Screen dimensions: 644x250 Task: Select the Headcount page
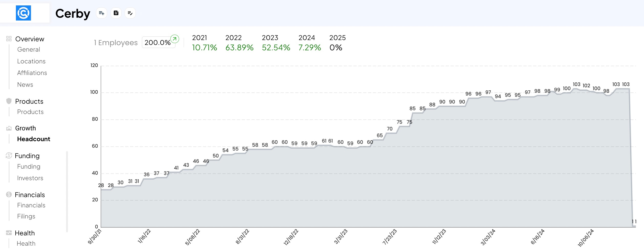pos(34,139)
